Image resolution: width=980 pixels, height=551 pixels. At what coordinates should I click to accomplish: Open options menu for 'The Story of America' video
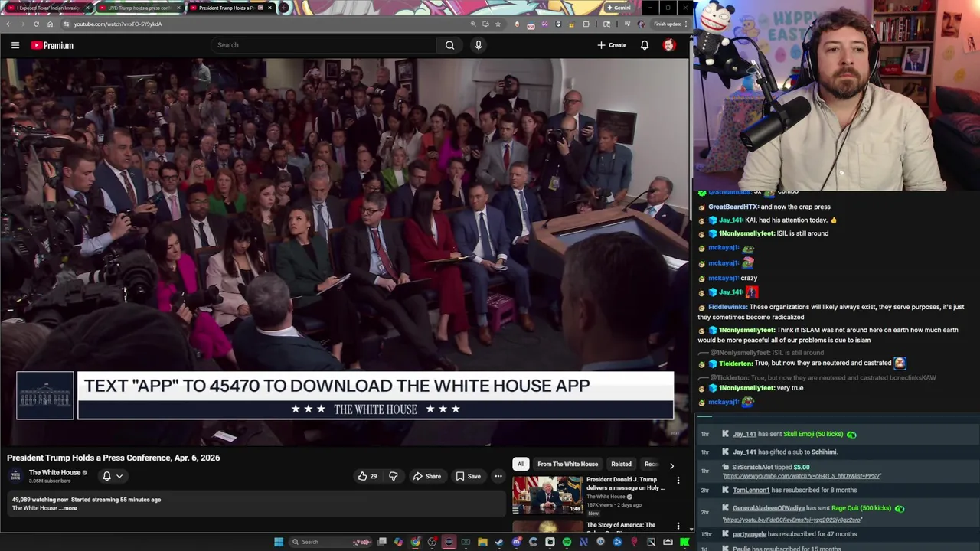(678, 527)
